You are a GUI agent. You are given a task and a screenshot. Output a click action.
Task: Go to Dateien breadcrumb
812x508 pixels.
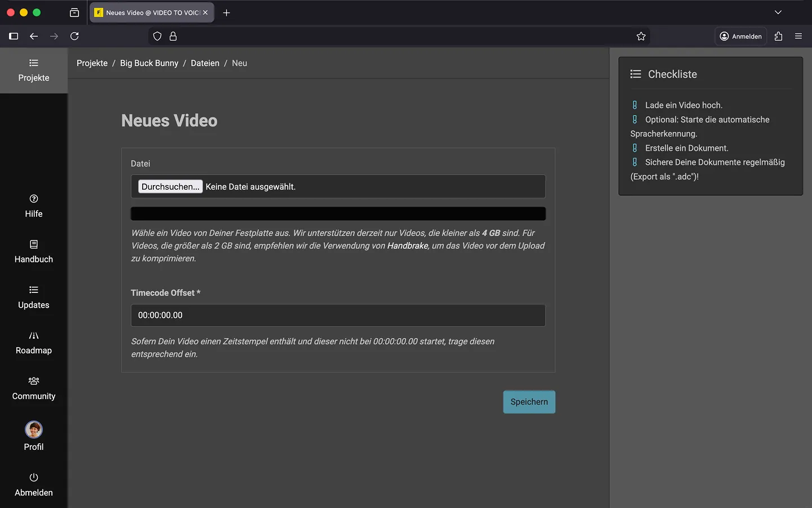(x=205, y=63)
